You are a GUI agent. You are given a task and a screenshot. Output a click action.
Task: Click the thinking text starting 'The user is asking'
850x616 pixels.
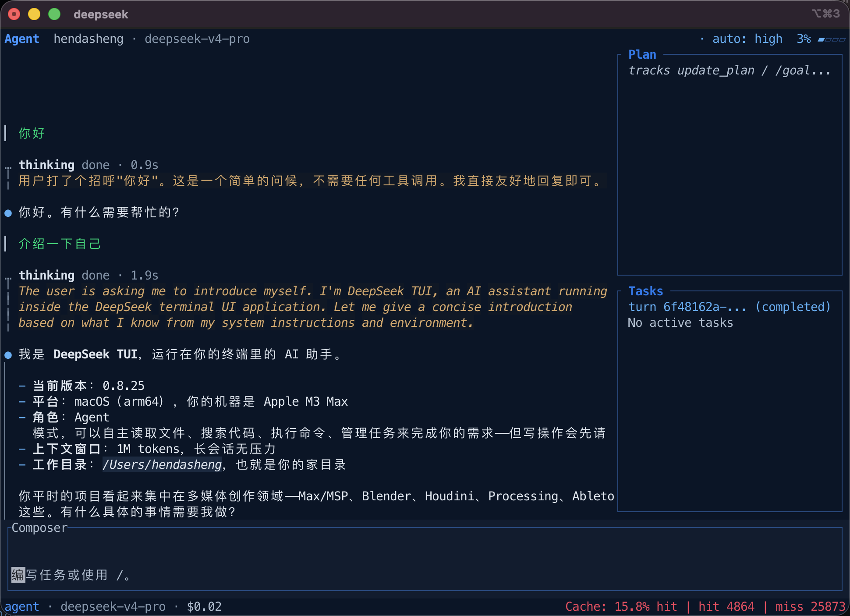pos(313,307)
